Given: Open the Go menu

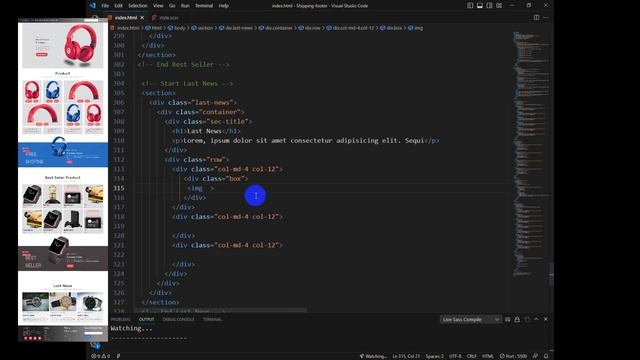Looking at the screenshot, I should pyautogui.click(x=172, y=6).
